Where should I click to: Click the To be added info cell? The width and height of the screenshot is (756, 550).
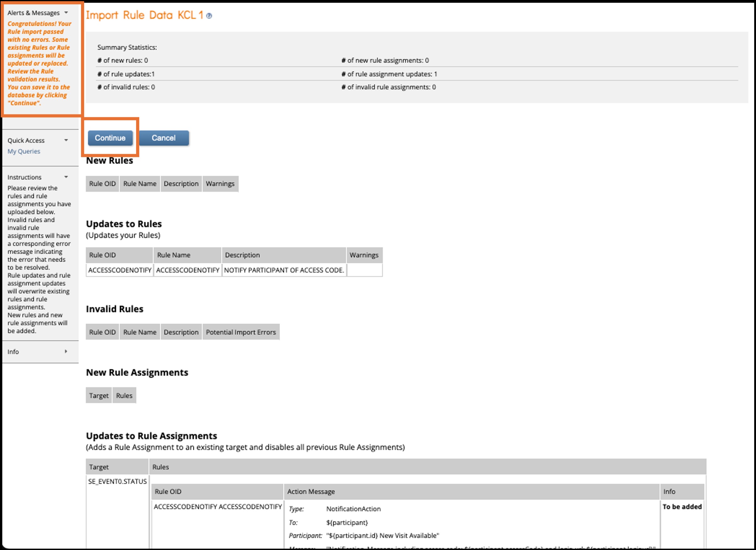pyautogui.click(x=682, y=507)
